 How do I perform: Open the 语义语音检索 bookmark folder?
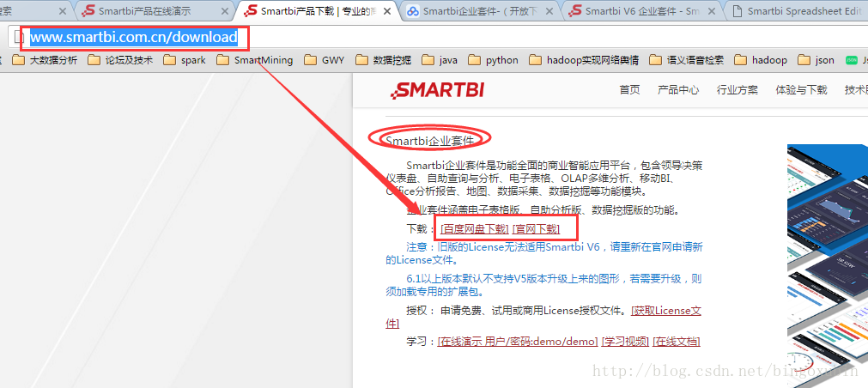click(686, 60)
